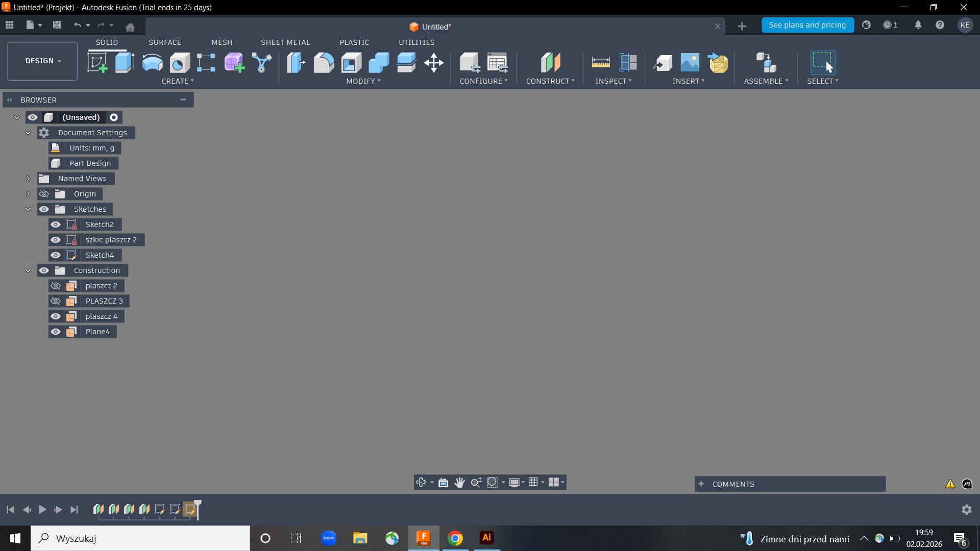
Task: Show the PLASZCZ 3 construction plane
Action: [x=56, y=301]
